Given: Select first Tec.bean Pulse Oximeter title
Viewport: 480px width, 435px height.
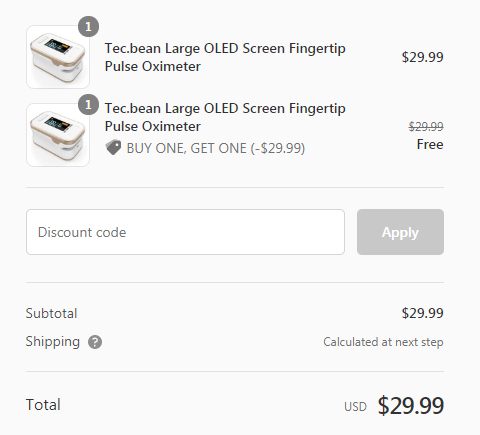Looking at the screenshot, I should pyautogui.click(x=225, y=57).
